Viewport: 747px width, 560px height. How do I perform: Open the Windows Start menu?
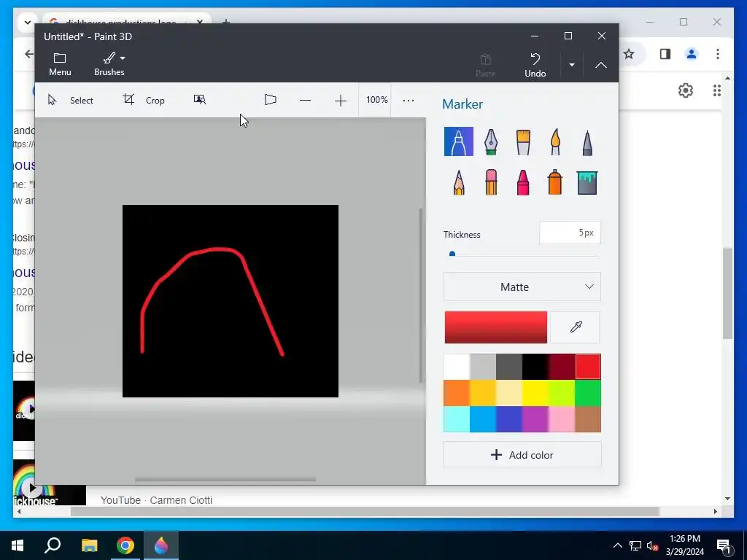[x=18, y=545]
